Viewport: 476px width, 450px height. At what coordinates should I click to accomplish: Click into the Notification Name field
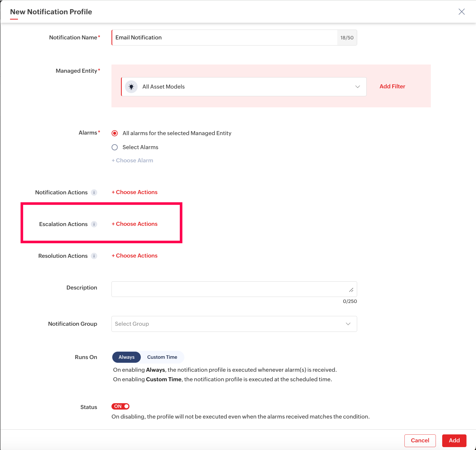[x=224, y=38]
